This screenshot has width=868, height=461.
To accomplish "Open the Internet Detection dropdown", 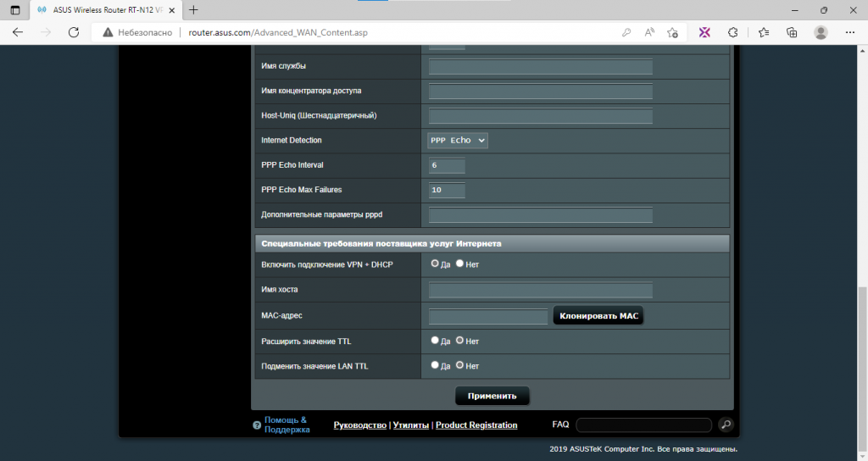I will coord(458,141).
